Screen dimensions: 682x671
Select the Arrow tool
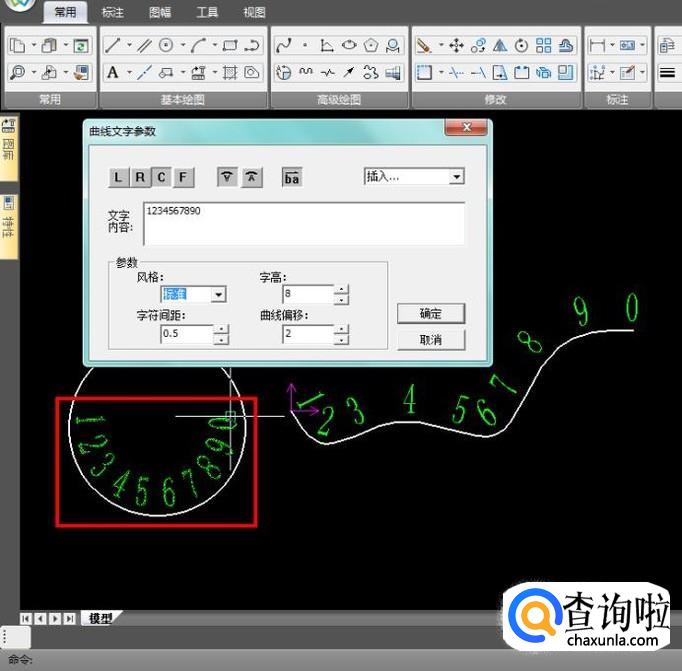tap(349, 72)
